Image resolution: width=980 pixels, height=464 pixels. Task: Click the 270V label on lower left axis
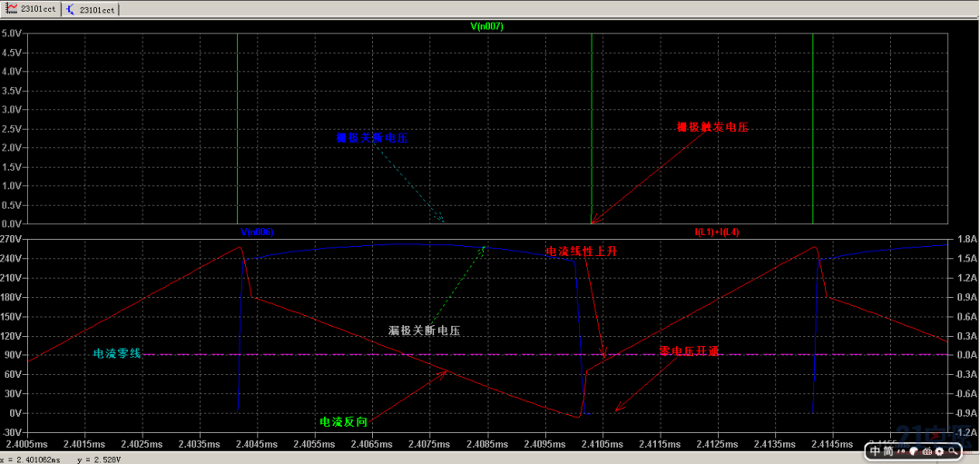[x=13, y=240]
